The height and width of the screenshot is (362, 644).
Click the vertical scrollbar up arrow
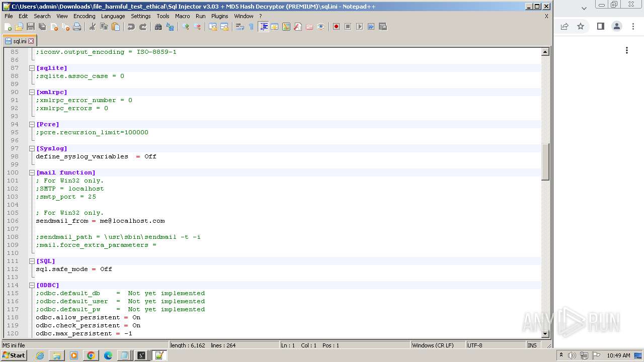coord(545,52)
